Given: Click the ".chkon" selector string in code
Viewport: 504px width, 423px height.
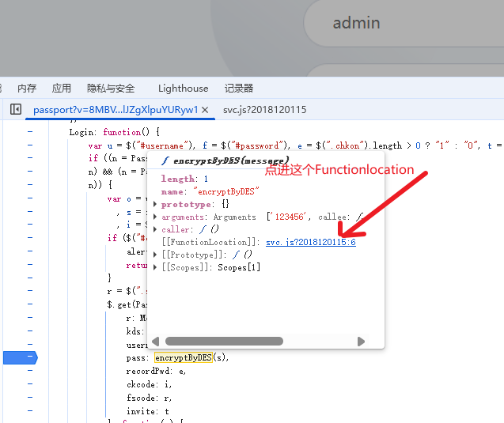Looking at the screenshot, I should click(x=346, y=145).
